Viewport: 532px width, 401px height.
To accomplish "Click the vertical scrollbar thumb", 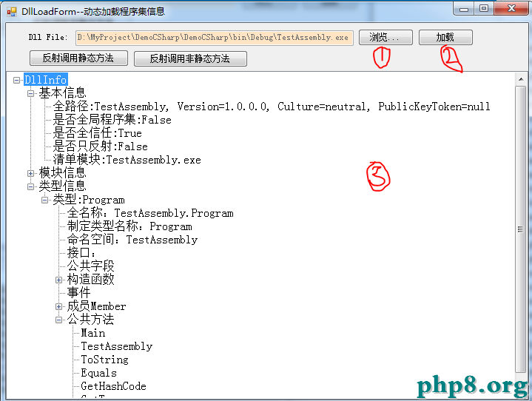I will 520,229.
